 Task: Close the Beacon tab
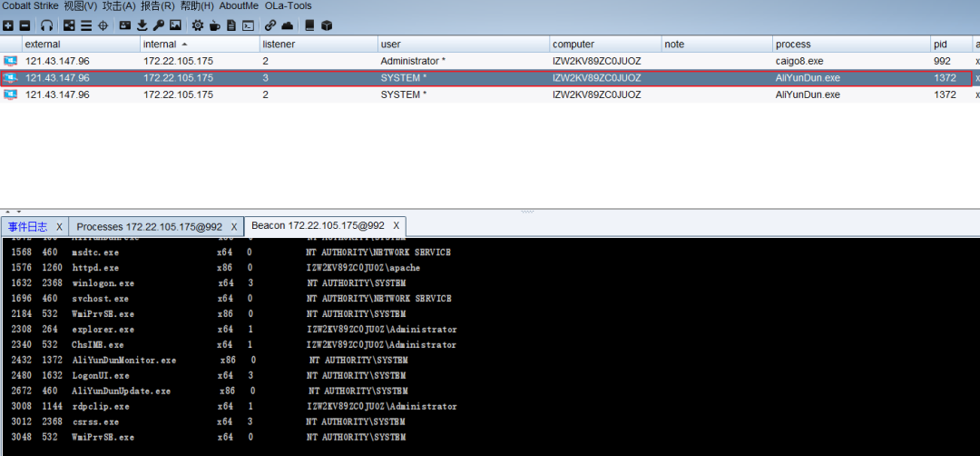click(x=397, y=226)
